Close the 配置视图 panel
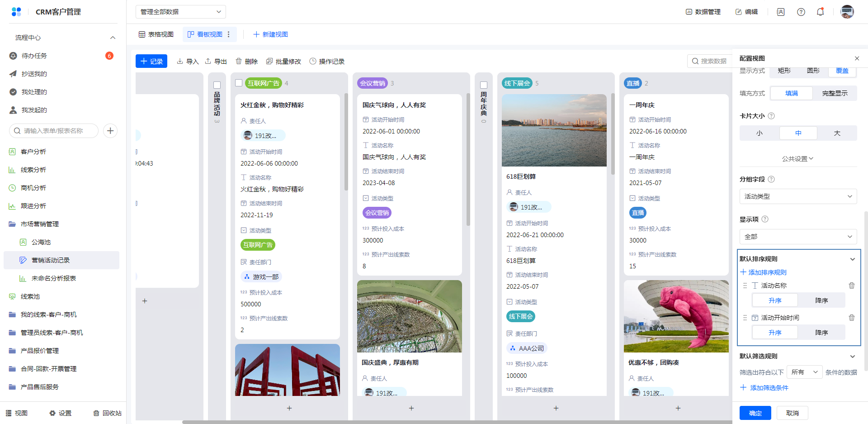 (857, 58)
